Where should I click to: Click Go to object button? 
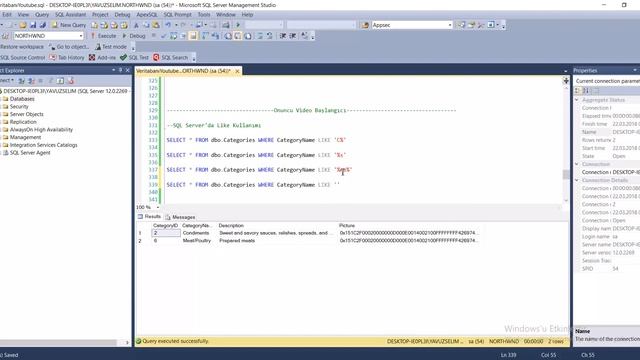point(68,47)
